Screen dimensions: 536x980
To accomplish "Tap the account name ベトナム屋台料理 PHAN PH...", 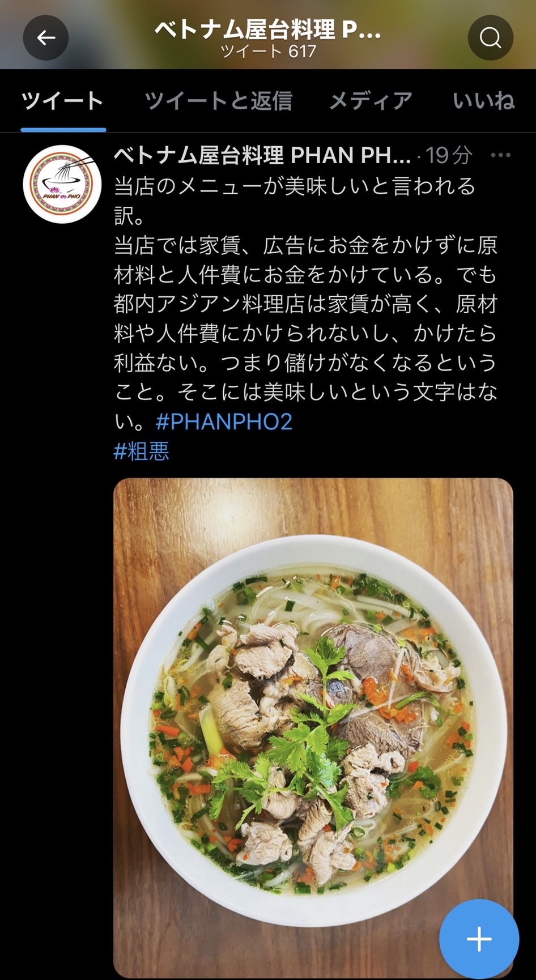I will click(262, 155).
